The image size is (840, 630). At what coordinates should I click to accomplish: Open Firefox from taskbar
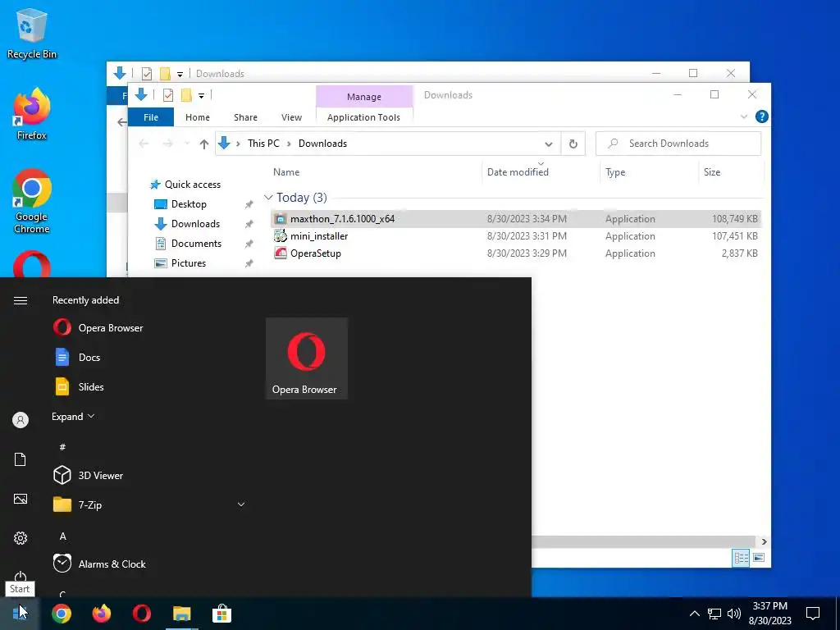[102, 614]
